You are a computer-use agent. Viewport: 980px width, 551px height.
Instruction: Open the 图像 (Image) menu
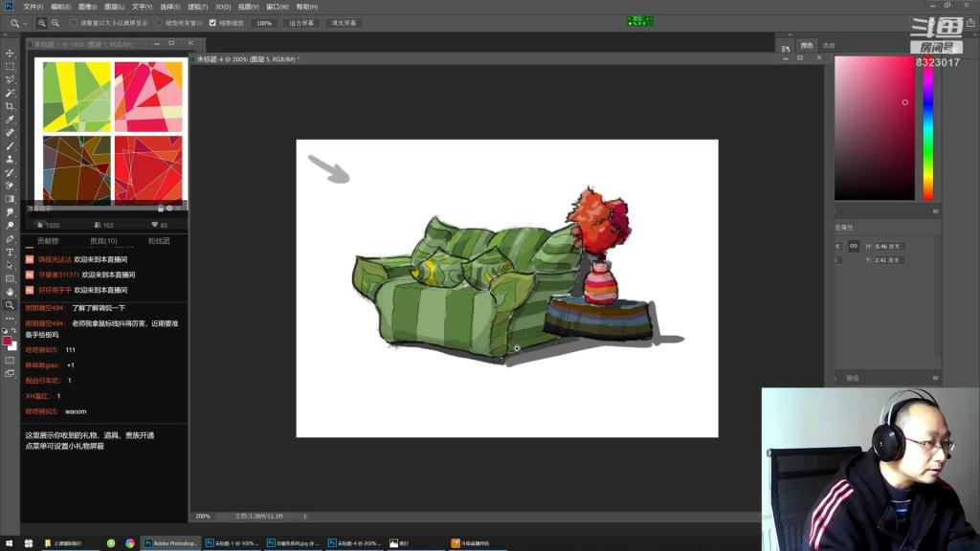[x=87, y=7]
